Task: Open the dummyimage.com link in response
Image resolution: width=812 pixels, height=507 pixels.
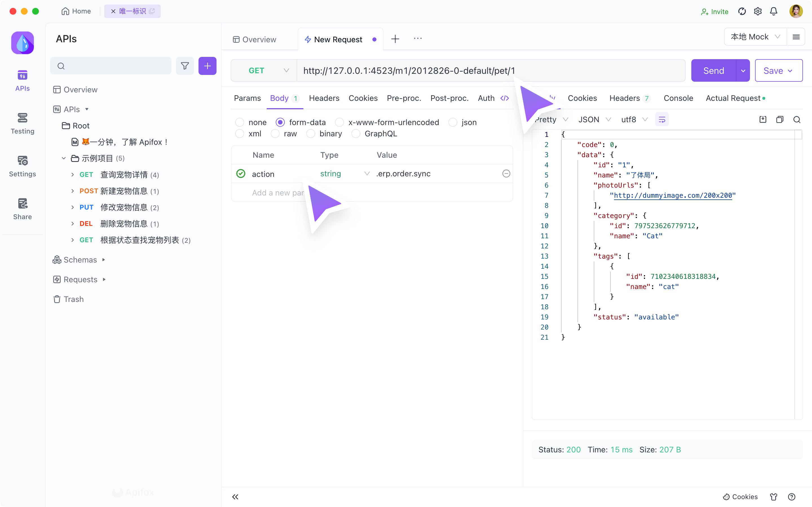Action: 672,195
